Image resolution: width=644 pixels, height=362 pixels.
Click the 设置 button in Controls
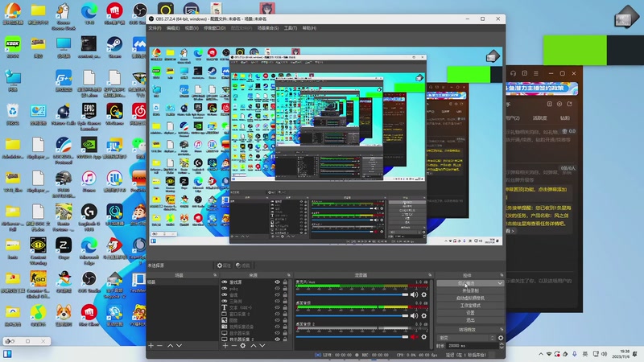click(470, 313)
